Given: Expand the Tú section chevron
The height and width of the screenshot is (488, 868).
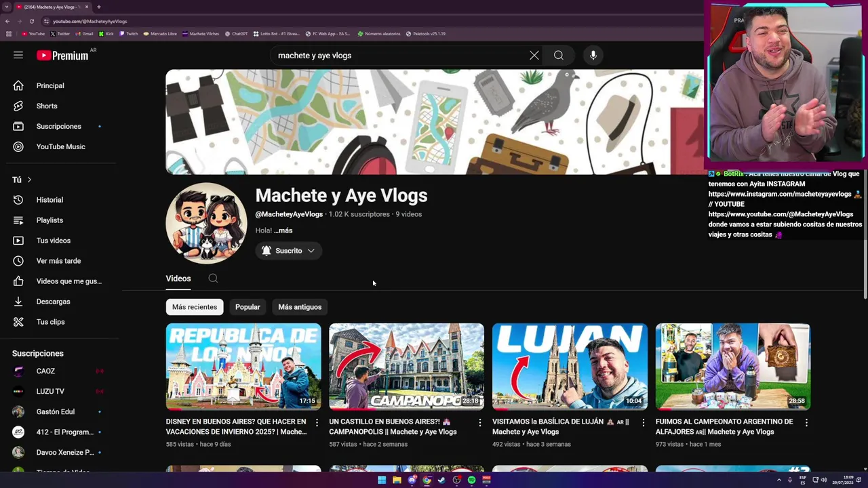Looking at the screenshot, I should pos(29,180).
